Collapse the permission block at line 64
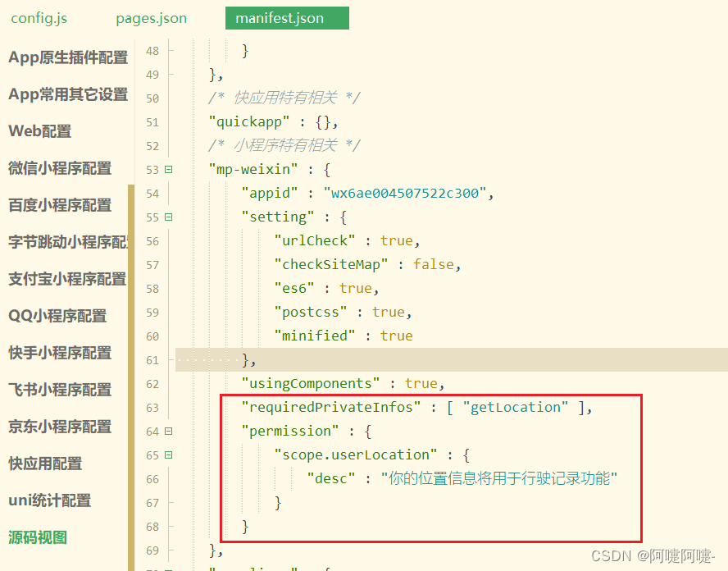The width and height of the screenshot is (728, 571). tap(169, 432)
